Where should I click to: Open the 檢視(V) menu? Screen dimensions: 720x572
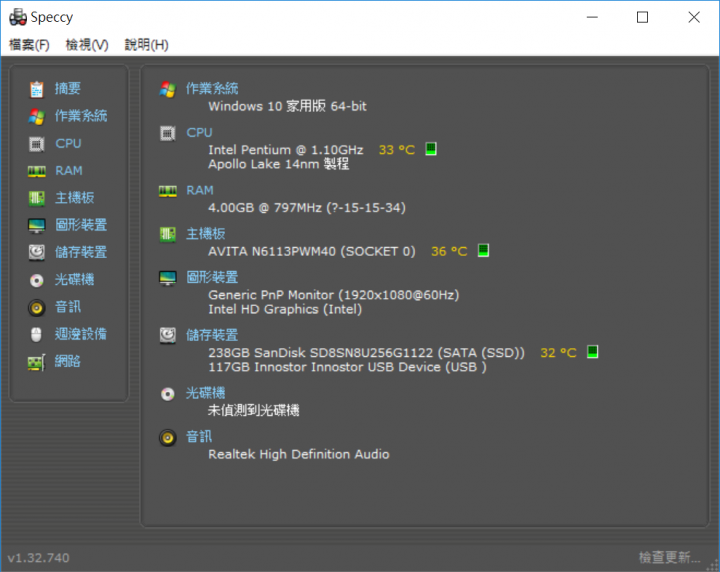tap(87, 45)
